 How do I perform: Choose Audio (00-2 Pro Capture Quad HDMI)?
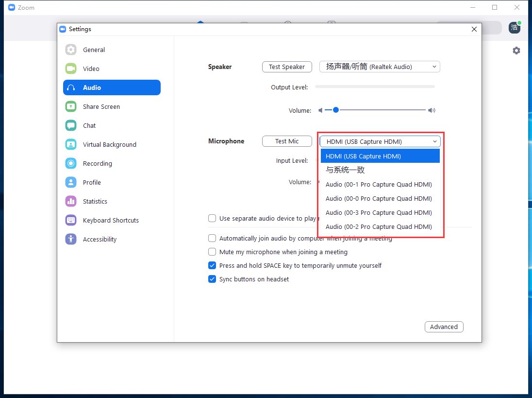click(x=380, y=227)
